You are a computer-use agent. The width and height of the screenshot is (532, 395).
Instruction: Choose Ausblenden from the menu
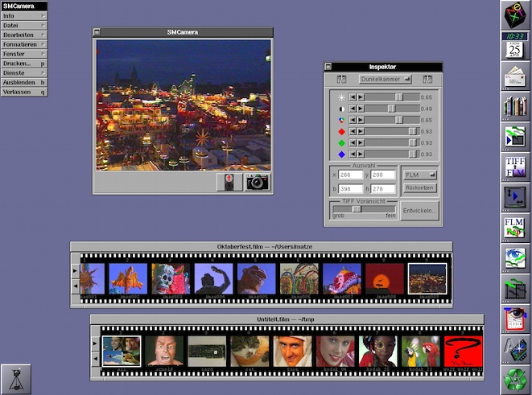(x=24, y=82)
